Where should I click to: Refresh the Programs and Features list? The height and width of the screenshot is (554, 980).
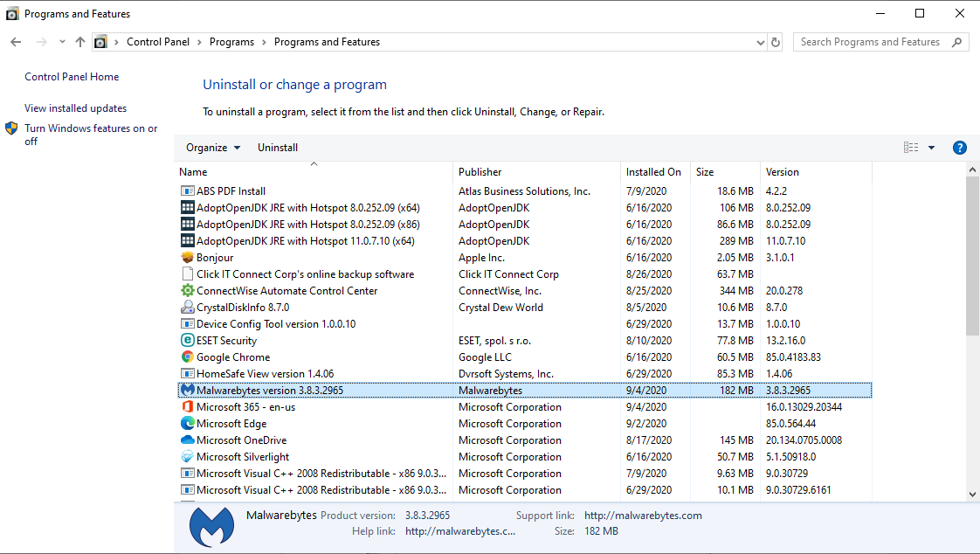pyautogui.click(x=776, y=42)
